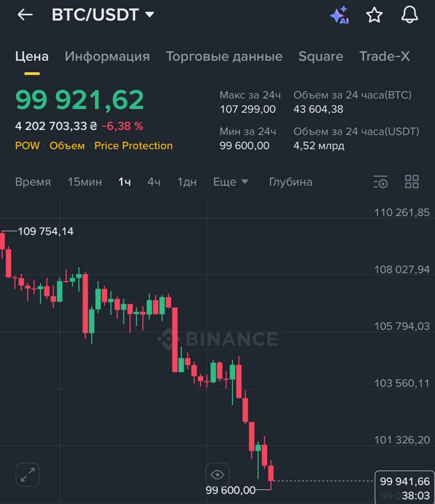
Task: Open the Square tab
Action: [x=321, y=56]
